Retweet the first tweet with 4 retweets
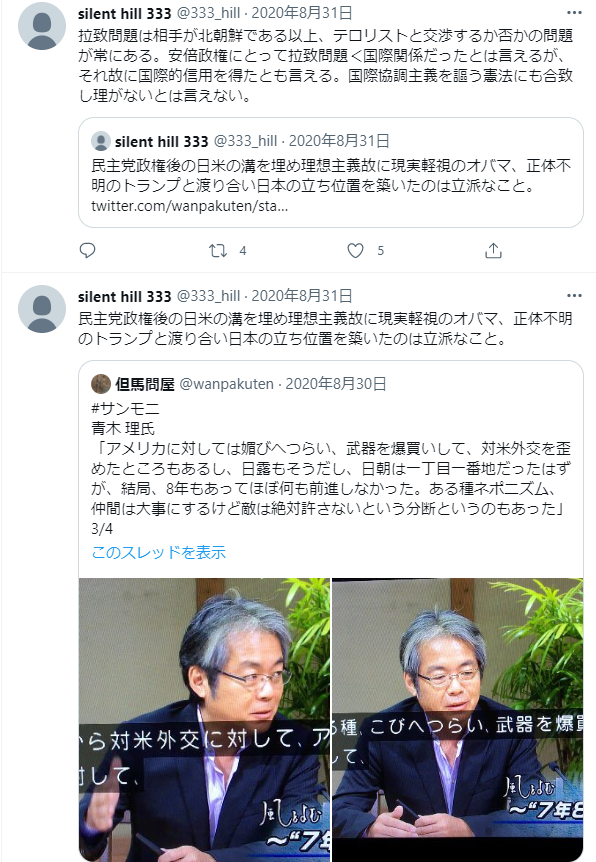The height and width of the screenshot is (862, 596). point(218,251)
